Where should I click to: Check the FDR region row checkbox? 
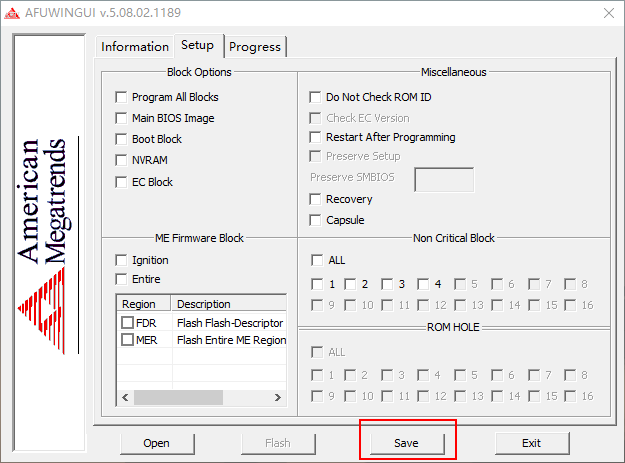click(x=128, y=323)
